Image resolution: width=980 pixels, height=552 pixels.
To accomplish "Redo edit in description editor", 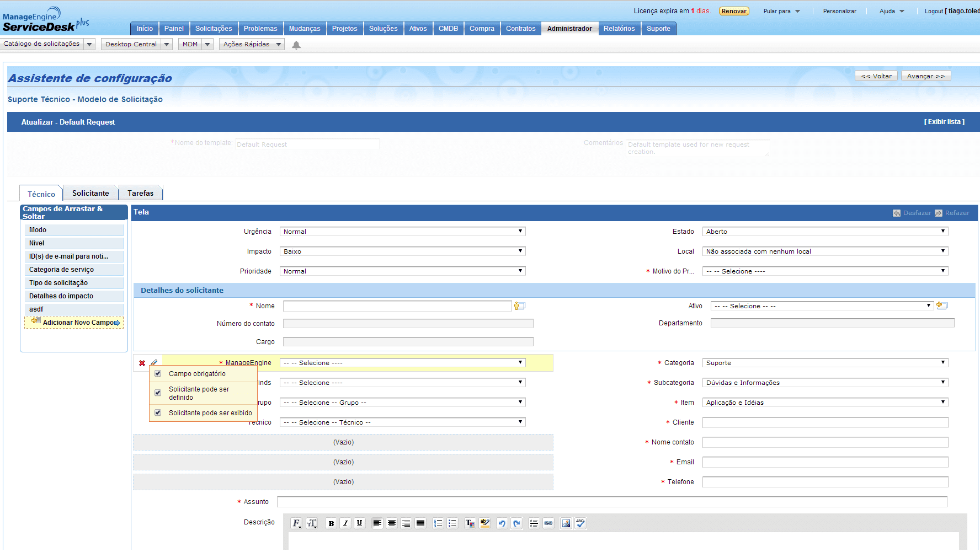I will pyautogui.click(x=516, y=523).
